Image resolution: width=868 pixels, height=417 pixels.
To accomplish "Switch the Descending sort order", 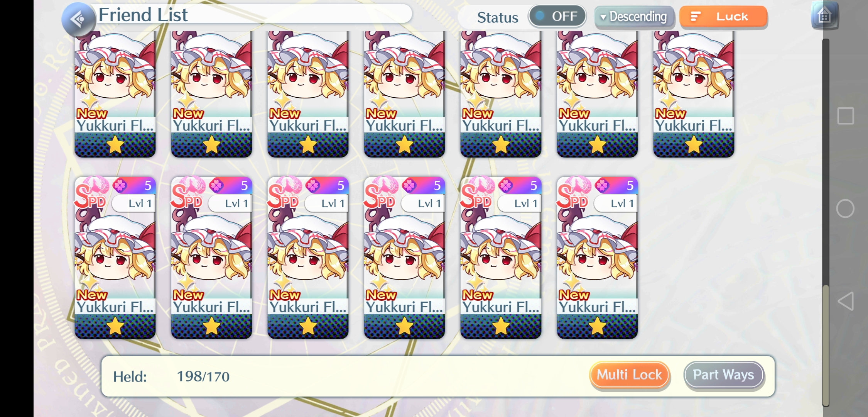I will click(634, 17).
